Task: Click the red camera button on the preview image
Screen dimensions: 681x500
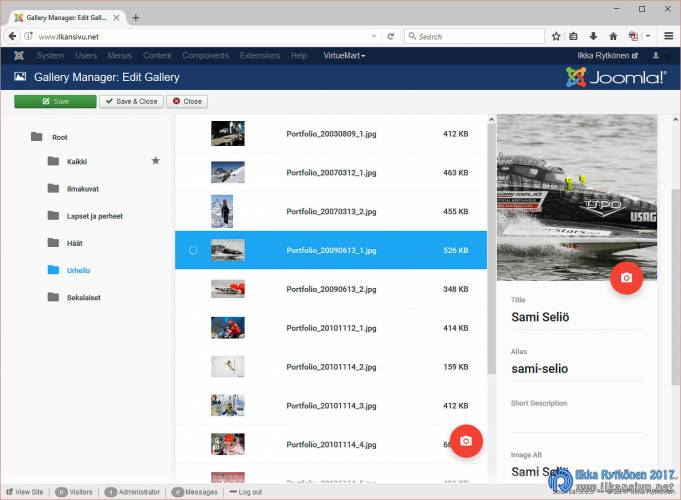Action: (626, 278)
